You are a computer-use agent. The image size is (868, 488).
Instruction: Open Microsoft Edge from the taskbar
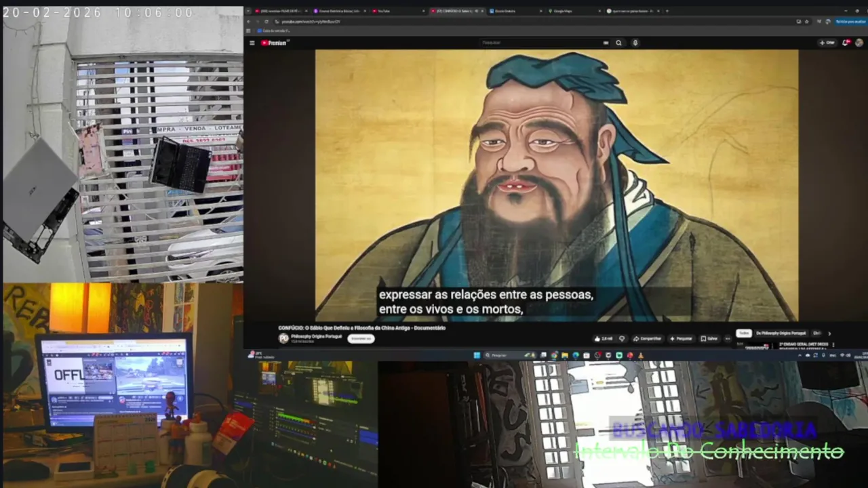click(x=576, y=355)
